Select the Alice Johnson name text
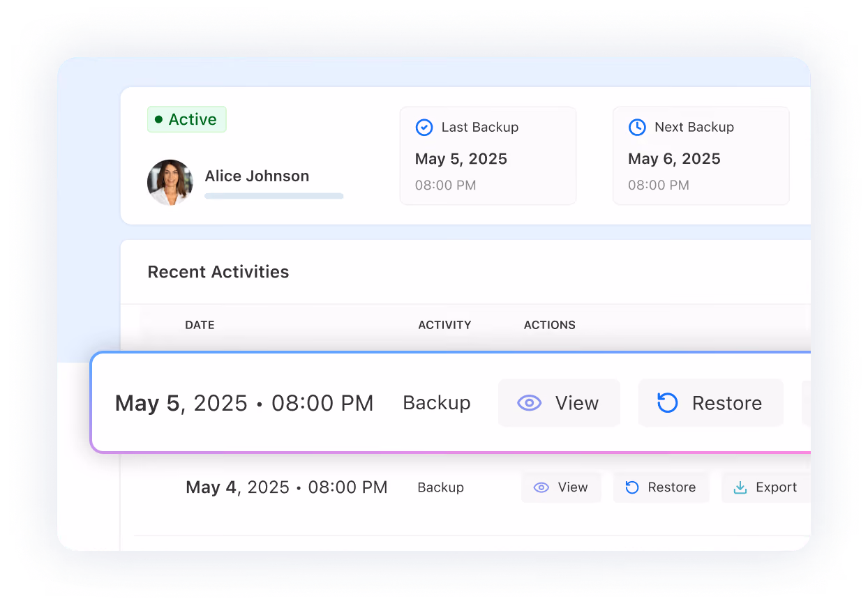868x608 pixels. tap(257, 176)
